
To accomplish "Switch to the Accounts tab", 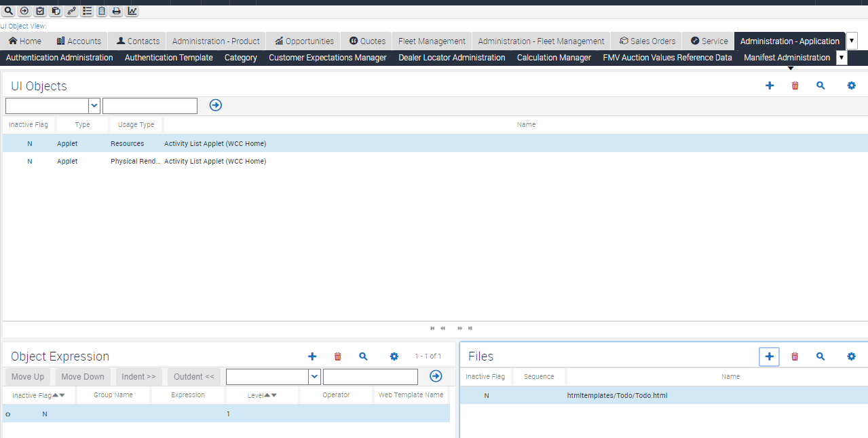I will click(79, 41).
